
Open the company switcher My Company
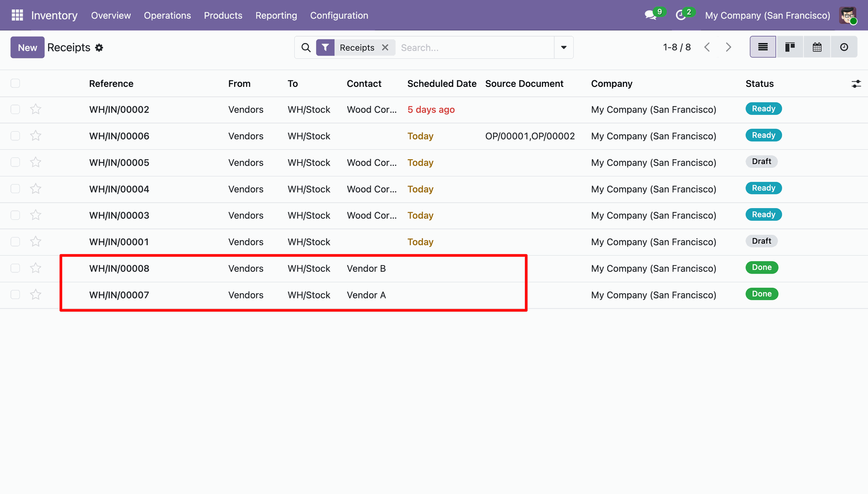[x=768, y=15]
